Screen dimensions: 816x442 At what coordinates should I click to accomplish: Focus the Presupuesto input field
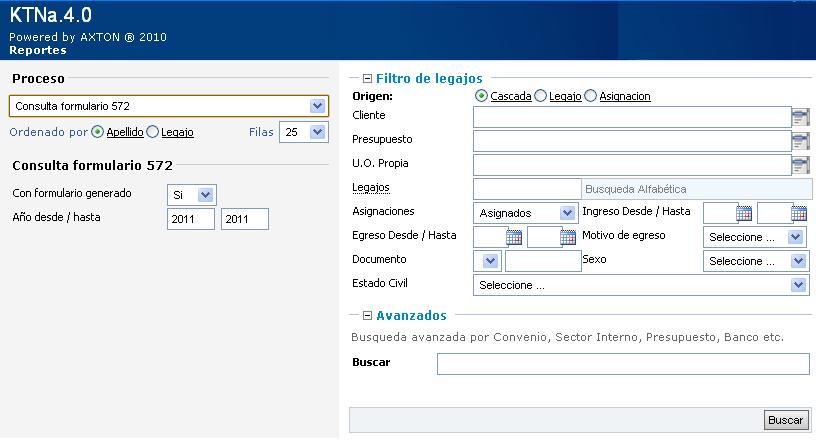[632, 141]
